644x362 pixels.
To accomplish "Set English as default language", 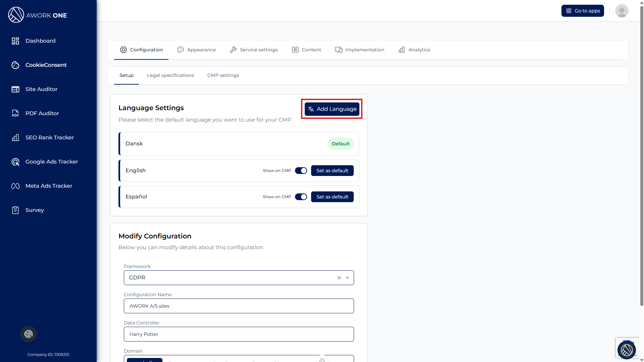I will [x=332, y=171].
